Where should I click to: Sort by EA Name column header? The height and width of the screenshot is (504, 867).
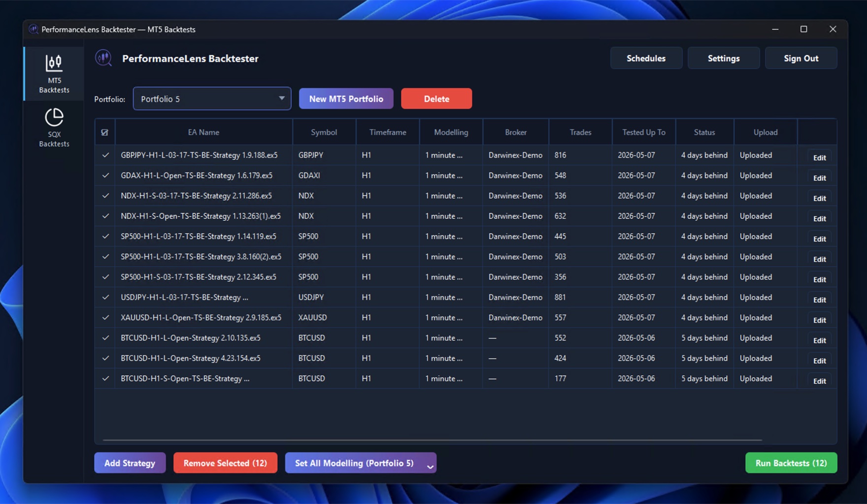[203, 132]
